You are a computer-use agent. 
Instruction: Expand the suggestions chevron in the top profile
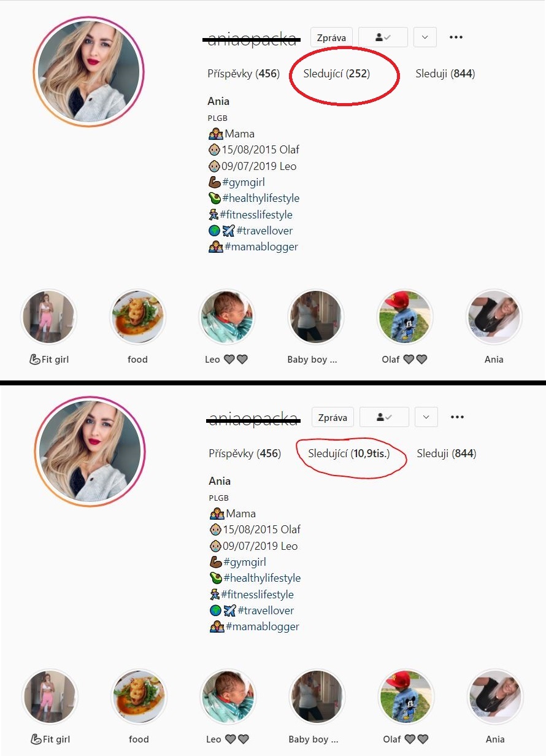click(425, 37)
